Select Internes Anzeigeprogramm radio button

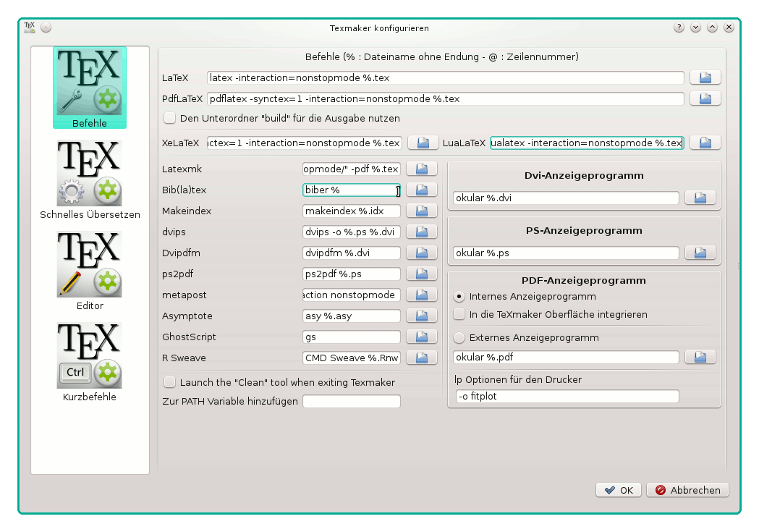point(459,296)
